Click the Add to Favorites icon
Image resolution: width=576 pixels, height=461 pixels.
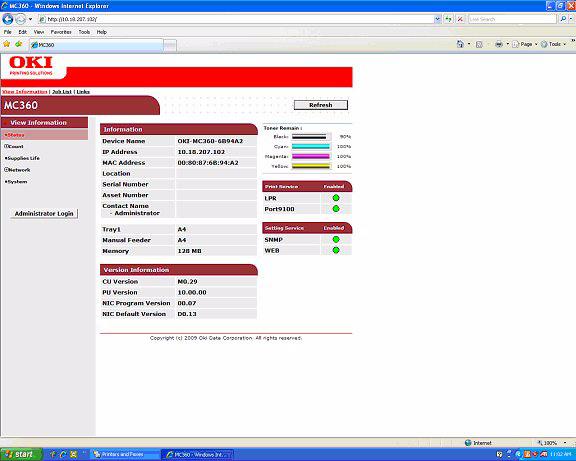click(x=19, y=44)
